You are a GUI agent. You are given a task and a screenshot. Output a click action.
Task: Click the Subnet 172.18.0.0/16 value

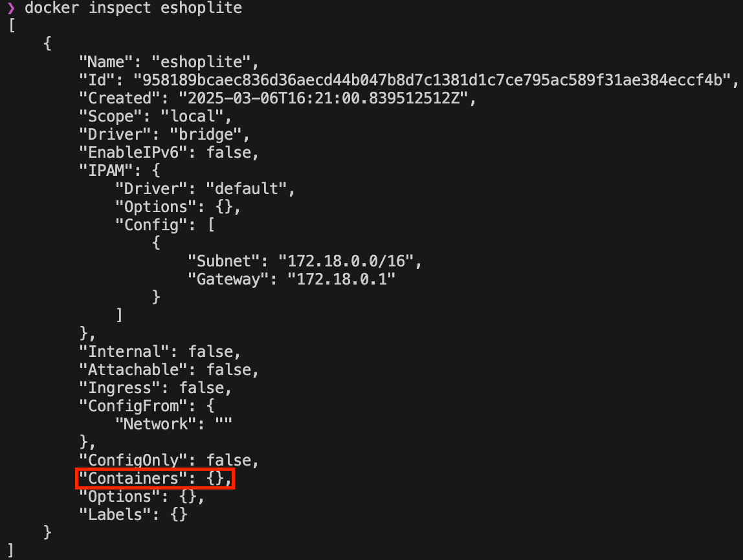tap(346, 261)
